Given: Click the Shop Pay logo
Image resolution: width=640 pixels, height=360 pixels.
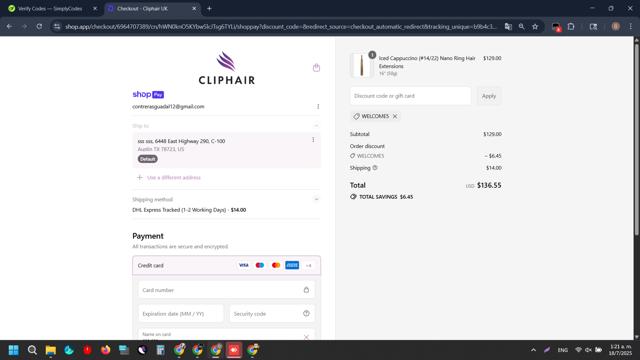Looking at the screenshot, I should [x=148, y=94].
